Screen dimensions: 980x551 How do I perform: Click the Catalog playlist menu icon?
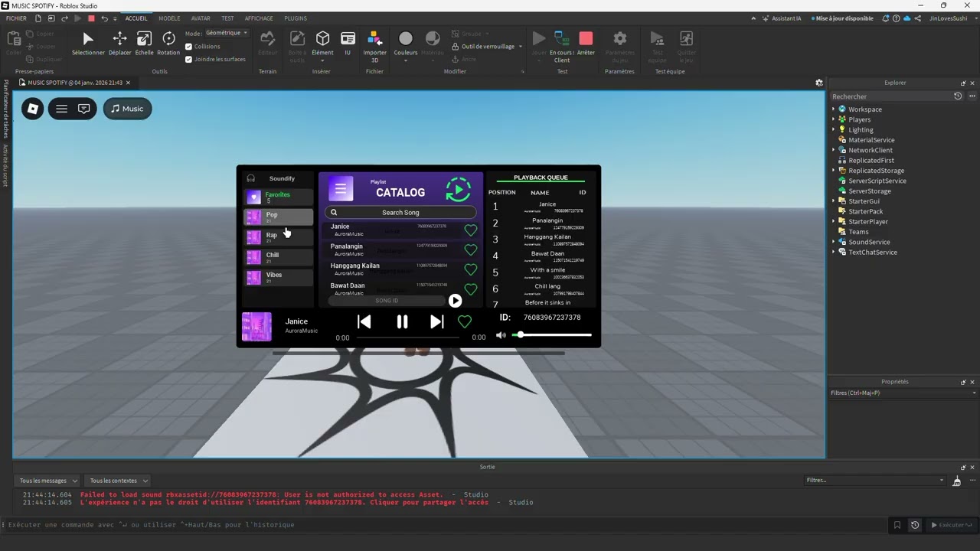pos(341,188)
